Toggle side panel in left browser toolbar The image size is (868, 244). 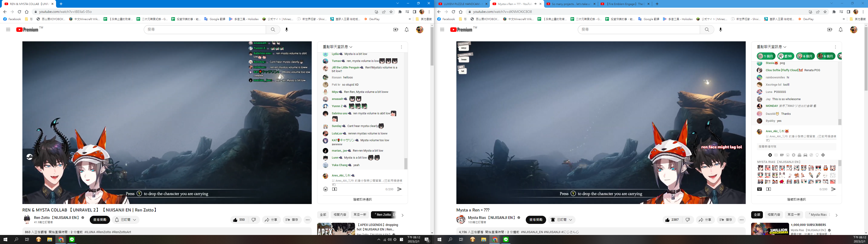[414, 12]
